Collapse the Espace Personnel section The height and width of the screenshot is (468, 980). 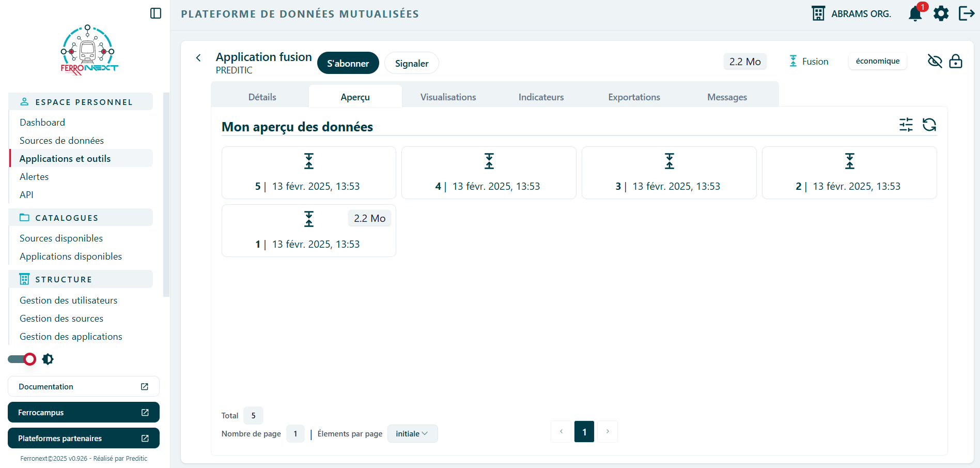click(81, 102)
